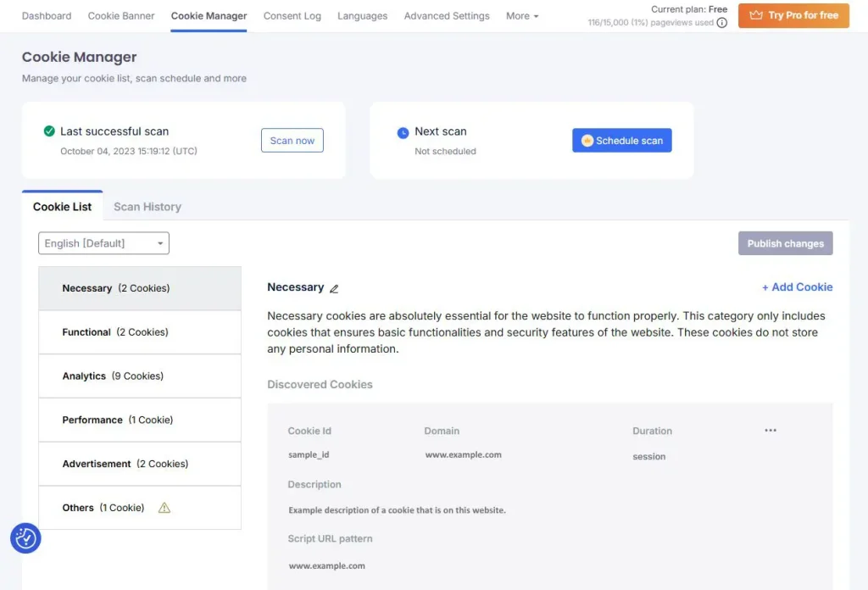The width and height of the screenshot is (868, 590).
Task: Click the green success checkmark icon
Action: tap(48, 131)
